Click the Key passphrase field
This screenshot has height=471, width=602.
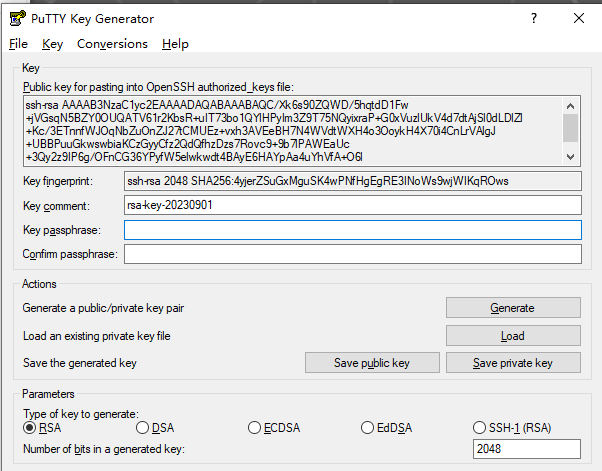(x=352, y=230)
